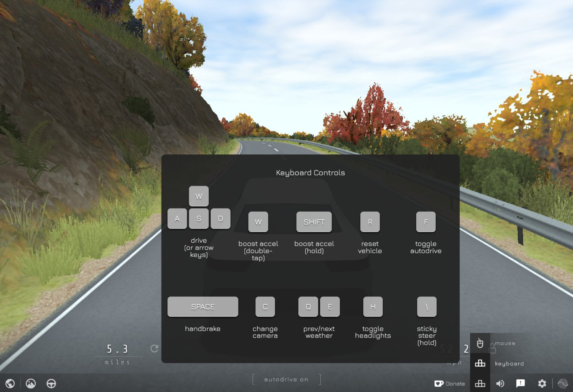This screenshot has width=573, height=392.
Task: Click the miles odometer display
Action: click(117, 353)
